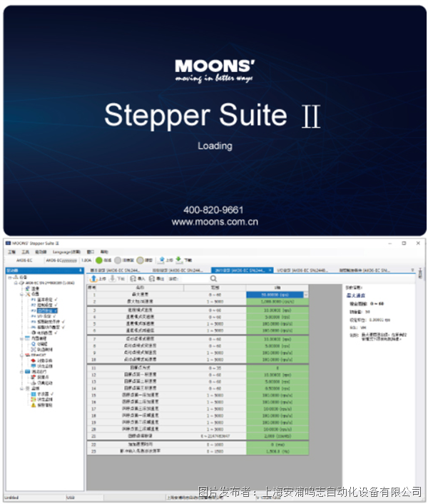Click the blue upload icon in main toolbar
The width and height of the screenshot is (428, 504).
tap(162, 260)
